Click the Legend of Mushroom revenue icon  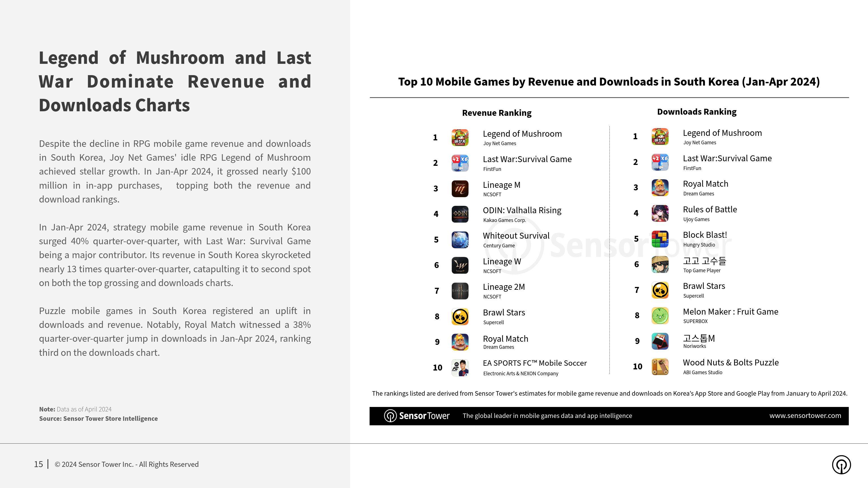click(462, 136)
